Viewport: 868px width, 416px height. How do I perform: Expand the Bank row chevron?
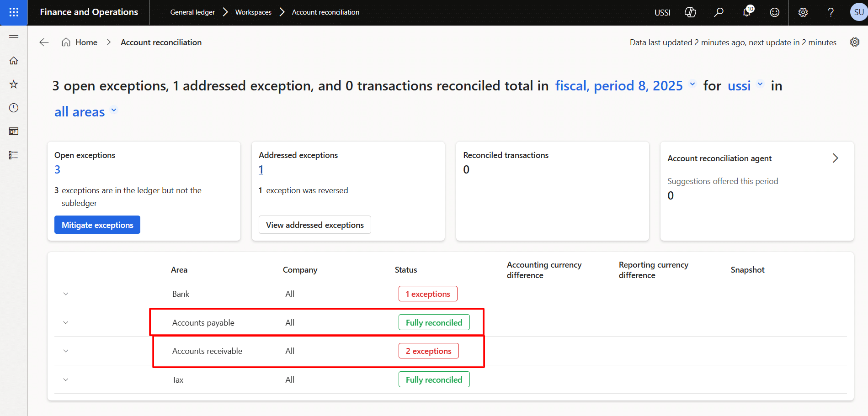point(66,294)
